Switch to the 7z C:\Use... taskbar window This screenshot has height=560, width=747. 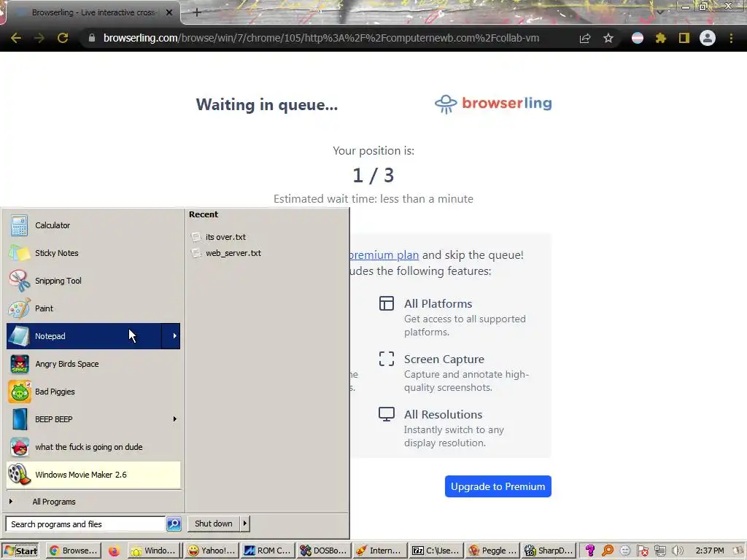point(436,551)
